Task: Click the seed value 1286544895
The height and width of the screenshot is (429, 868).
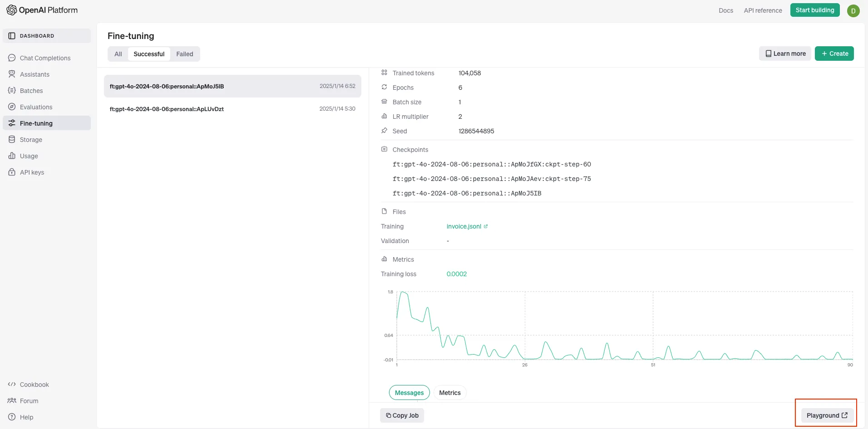Action: [476, 131]
